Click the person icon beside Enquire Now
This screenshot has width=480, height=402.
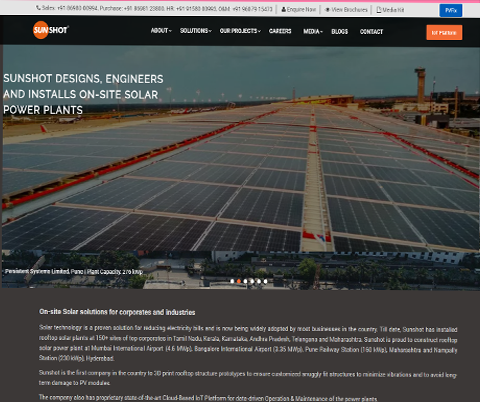[x=284, y=10]
